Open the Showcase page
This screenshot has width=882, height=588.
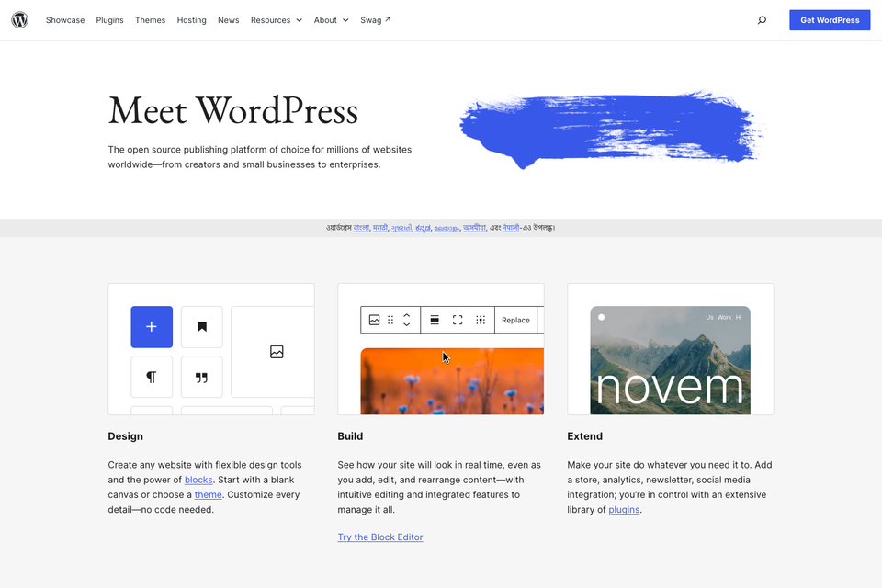(x=65, y=20)
